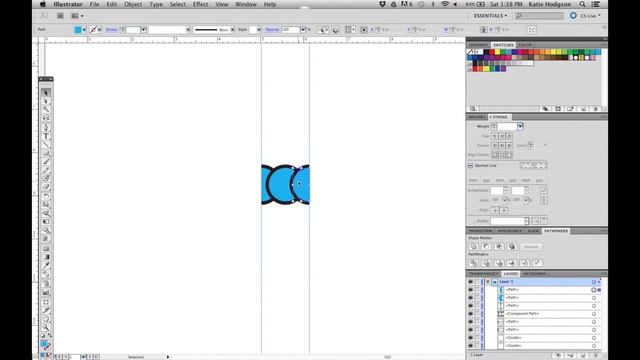640x360 pixels.
Task: Open the Essentials workspace switcher
Action: pyautogui.click(x=490, y=16)
